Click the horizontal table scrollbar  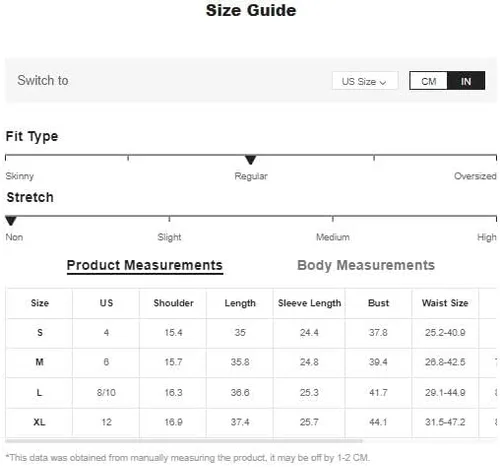184,441
